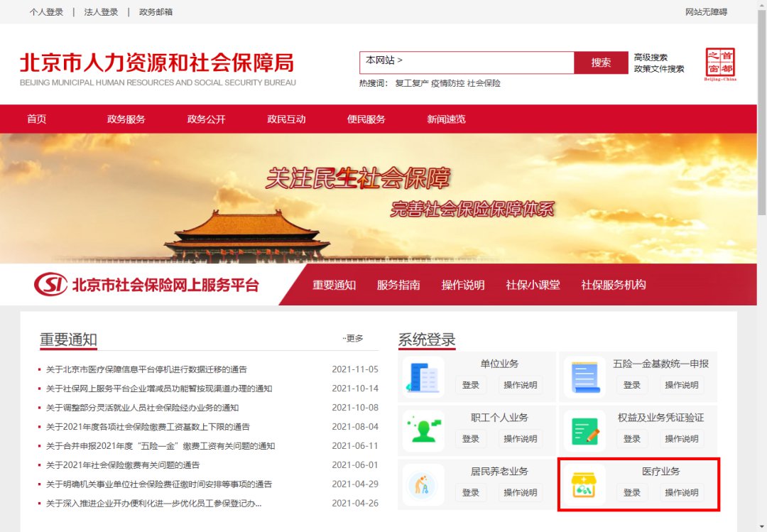Click 操作说明 under 职工个人业务
The height and width of the screenshot is (532, 767).
pyautogui.click(x=521, y=439)
